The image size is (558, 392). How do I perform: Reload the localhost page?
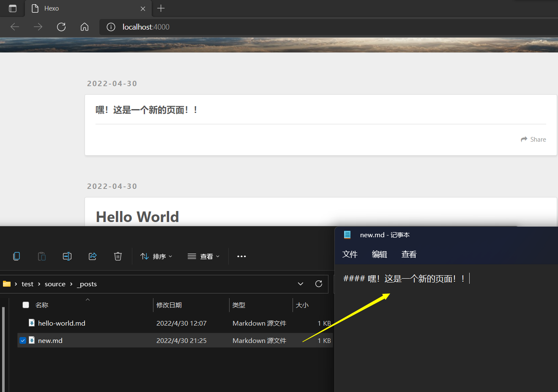61,27
